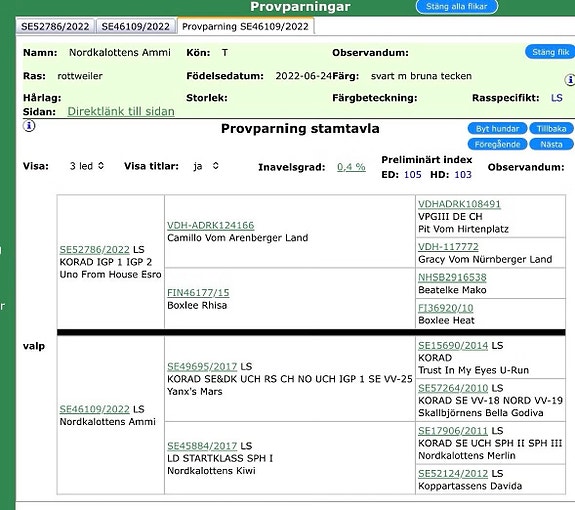The image size is (575, 510).
Task: Click the Byt hundar button
Action: 497,129
